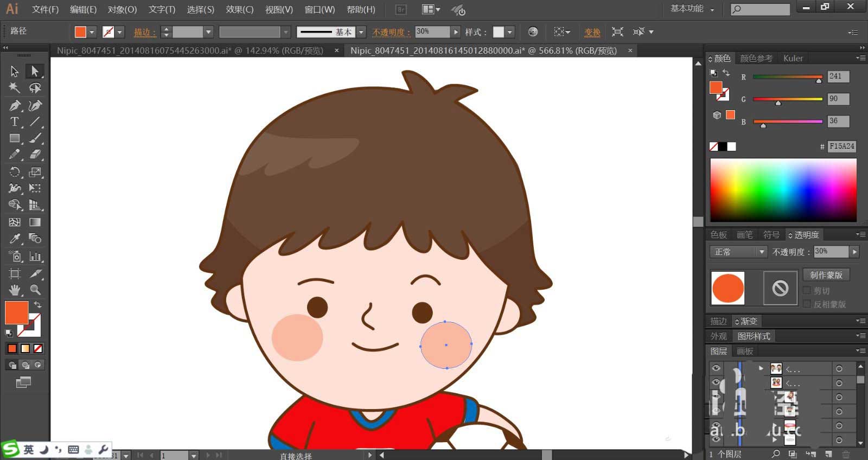Select the Blend tool
868x460 pixels.
click(35, 239)
